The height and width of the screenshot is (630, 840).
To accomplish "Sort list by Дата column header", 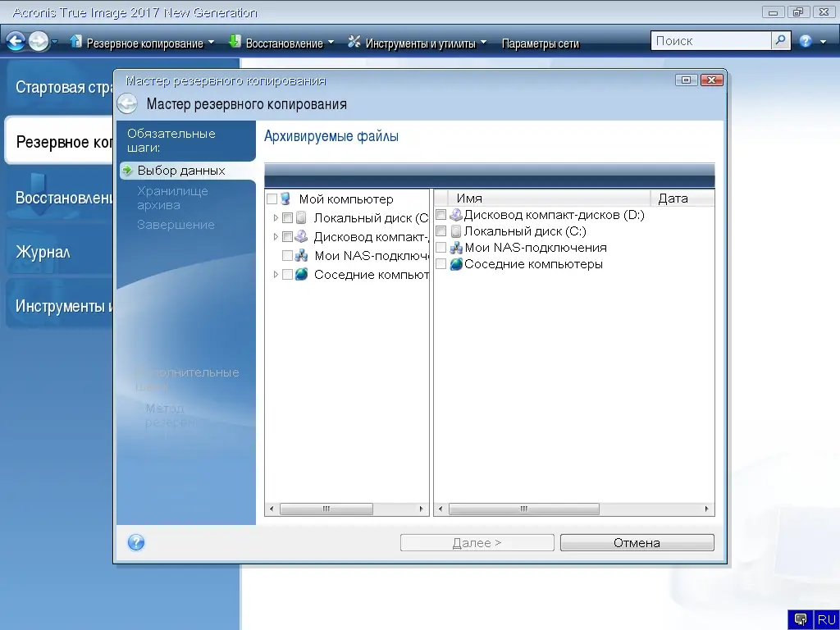I will click(682, 199).
